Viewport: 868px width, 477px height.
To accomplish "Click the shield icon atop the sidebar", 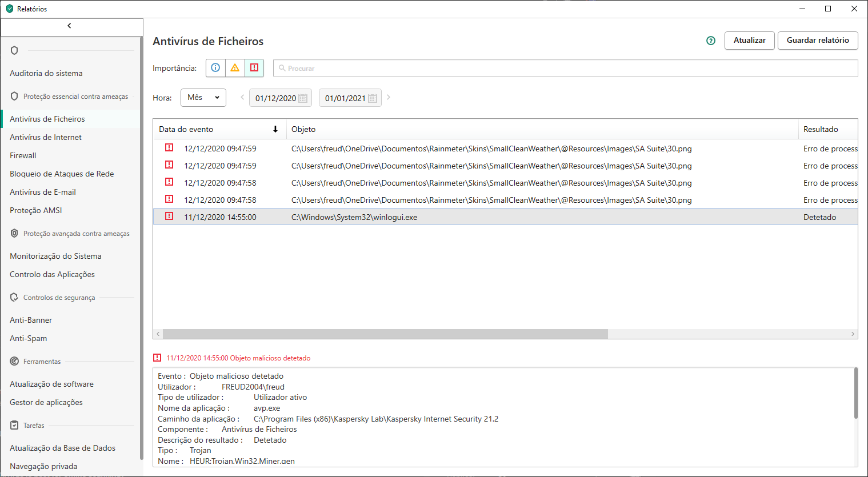I will point(14,50).
